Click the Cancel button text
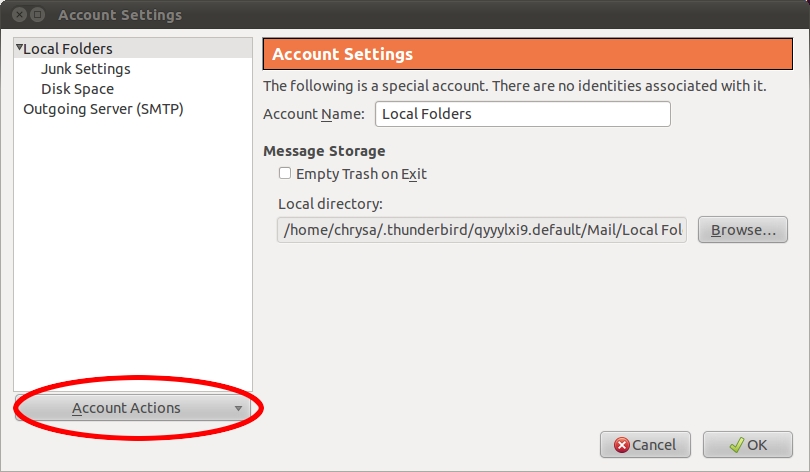Viewport: 810px width, 472px height. tap(654, 445)
